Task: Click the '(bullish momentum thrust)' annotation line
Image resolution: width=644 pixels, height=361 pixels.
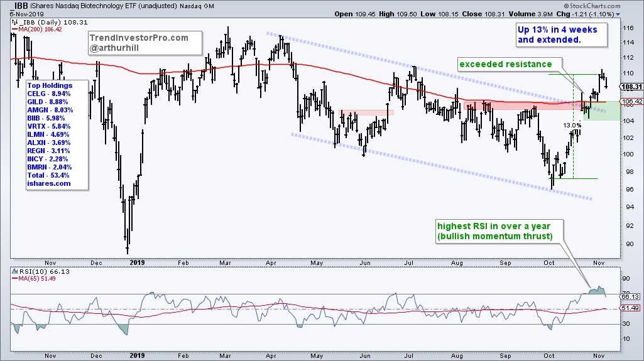Action: (495, 236)
